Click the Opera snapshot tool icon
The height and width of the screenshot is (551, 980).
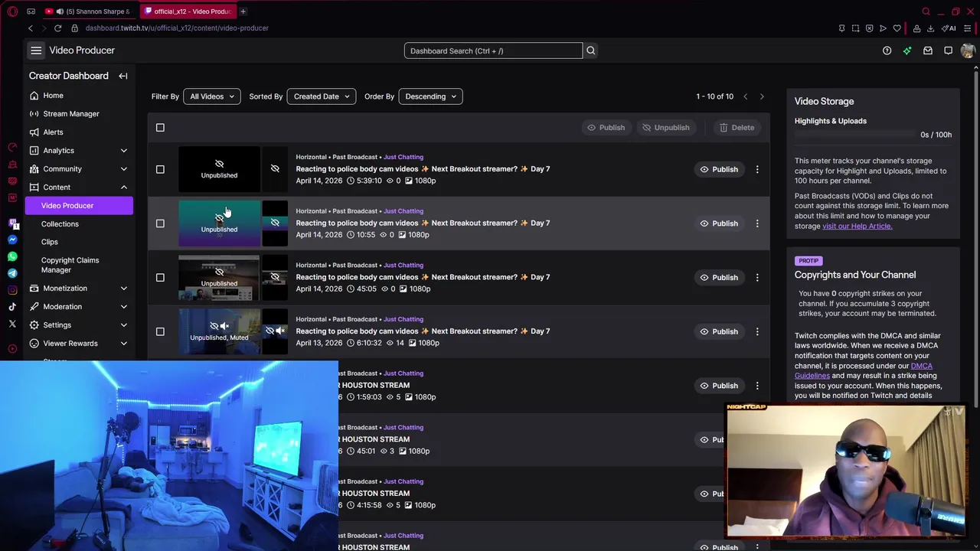pos(855,28)
